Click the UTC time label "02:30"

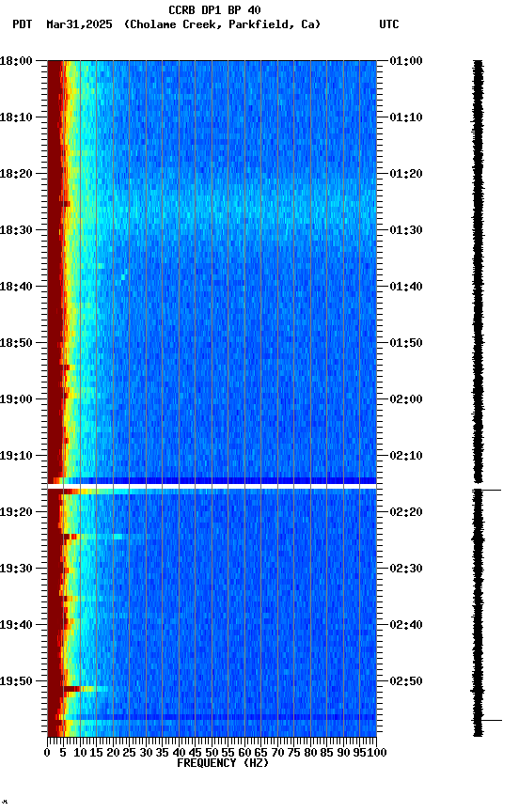click(x=406, y=569)
